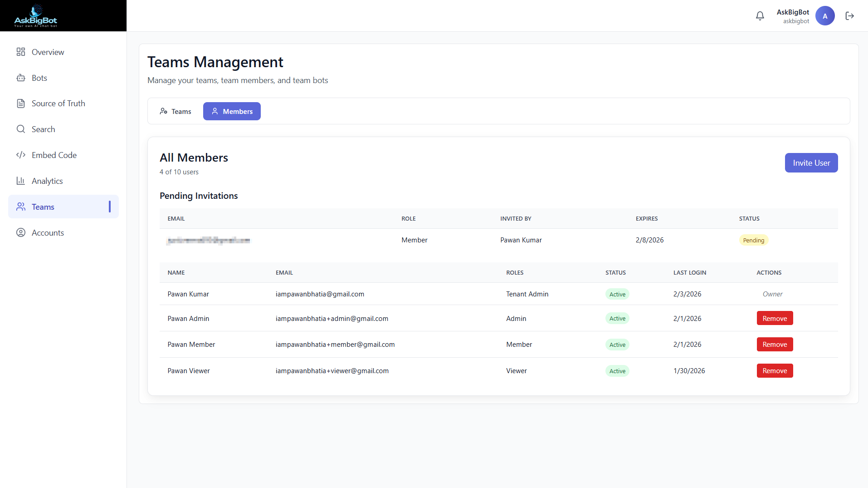Image resolution: width=868 pixels, height=488 pixels.
Task: Click the AskBigBot logo
Action: pos(36,16)
